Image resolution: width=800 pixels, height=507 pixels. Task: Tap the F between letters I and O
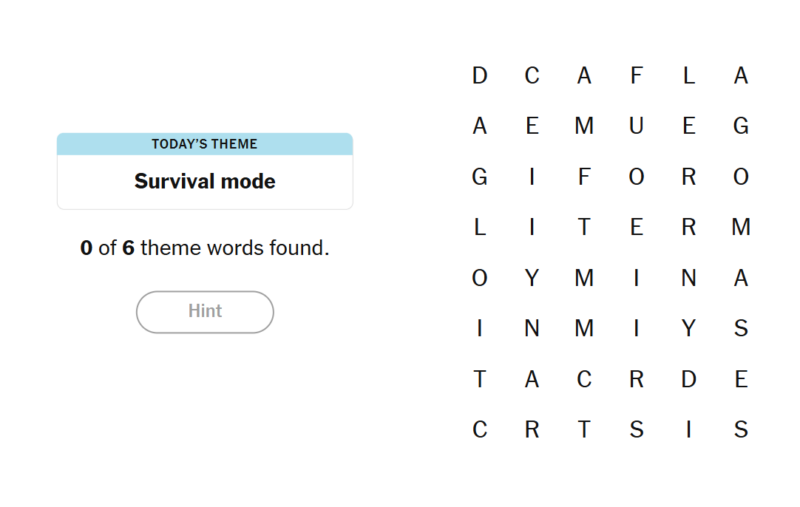tap(584, 177)
